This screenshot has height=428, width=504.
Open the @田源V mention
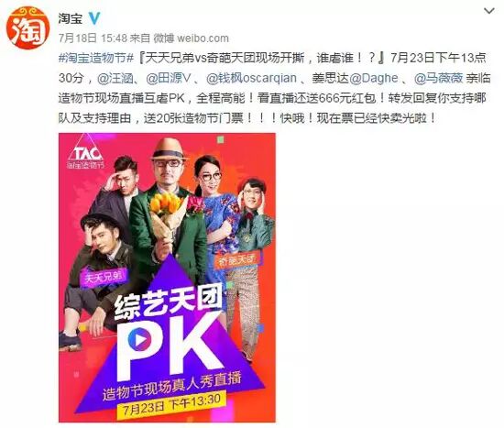pos(169,78)
